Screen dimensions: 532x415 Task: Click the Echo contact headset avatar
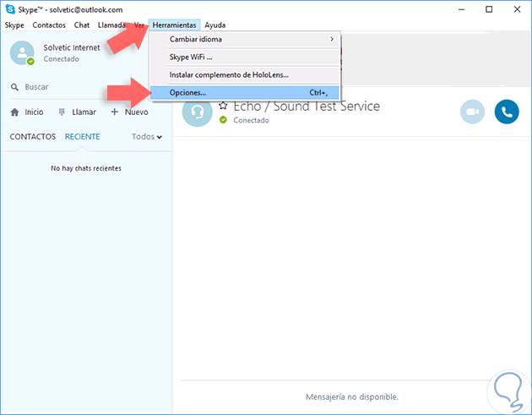(x=198, y=112)
